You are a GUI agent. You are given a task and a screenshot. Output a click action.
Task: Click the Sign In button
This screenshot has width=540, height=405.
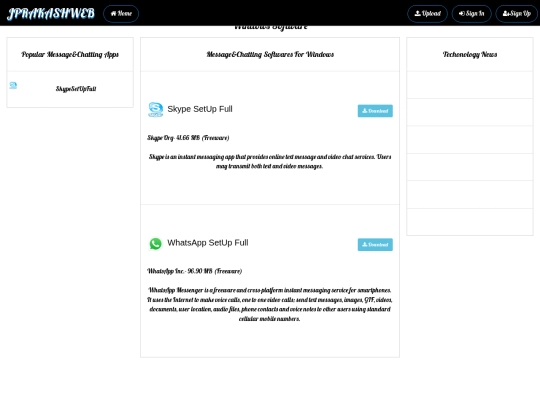coord(471,14)
